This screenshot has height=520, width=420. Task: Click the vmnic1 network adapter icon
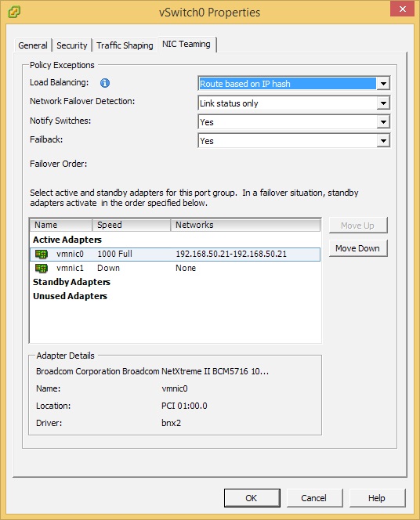coord(42,269)
